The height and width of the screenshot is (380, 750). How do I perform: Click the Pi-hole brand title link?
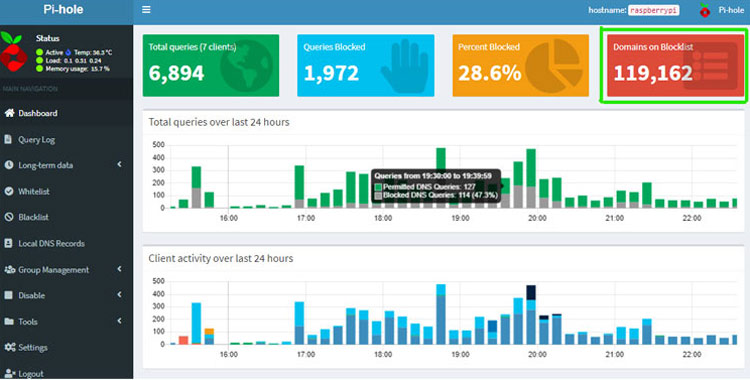63,10
